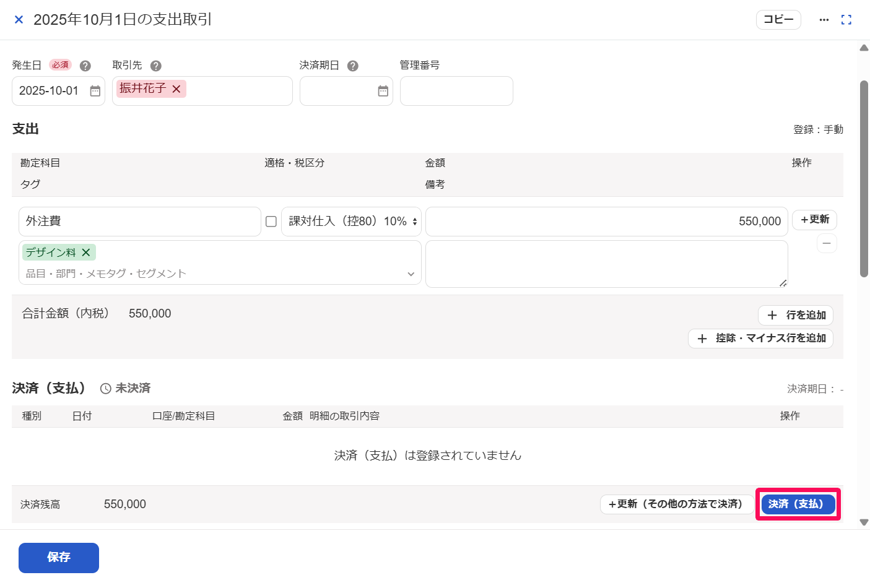Click the 勘定科目 column header

click(x=40, y=163)
